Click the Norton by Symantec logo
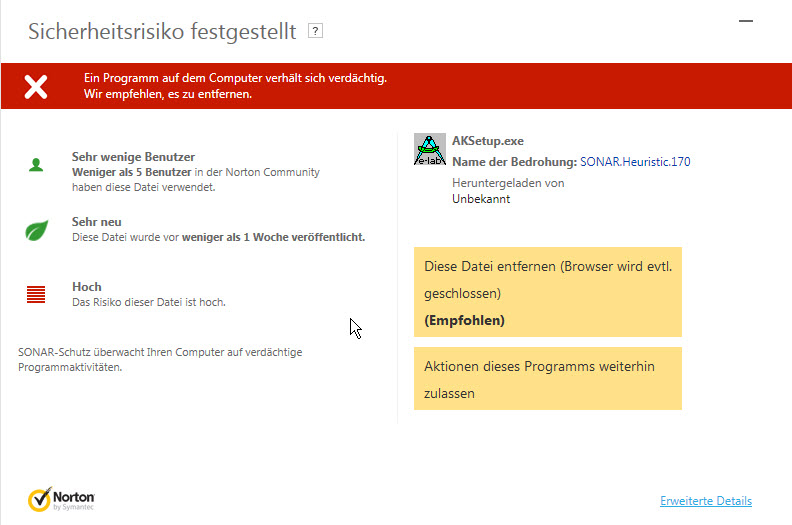The height and width of the screenshot is (525, 792). pyautogui.click(x=61, y=499)
